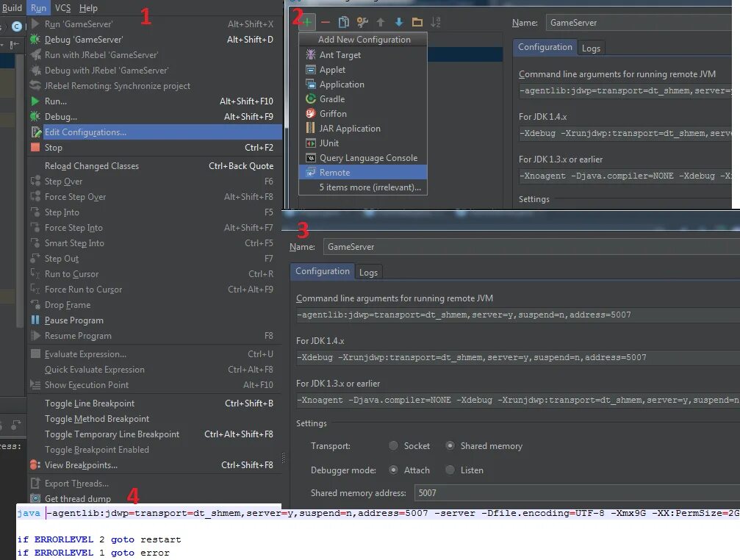740x560 pixels.
Task: Click the Copy Configuration toolbar icon
Action: 344,22
